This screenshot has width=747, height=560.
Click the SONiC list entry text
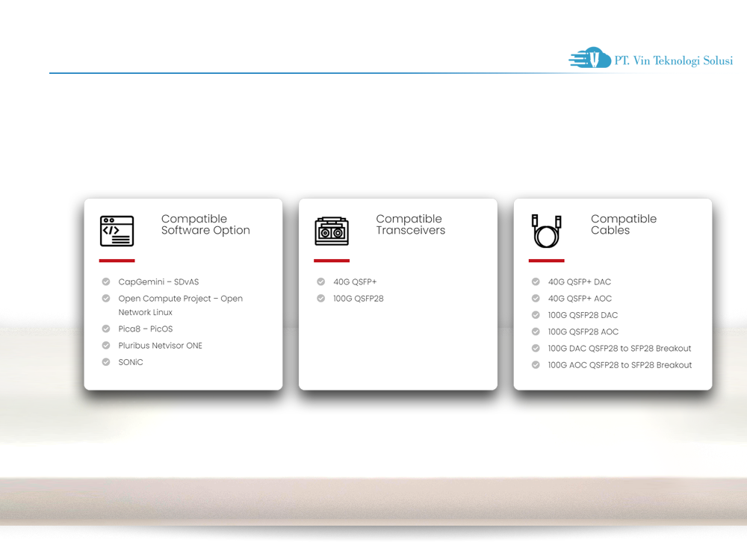coord(131,362)
